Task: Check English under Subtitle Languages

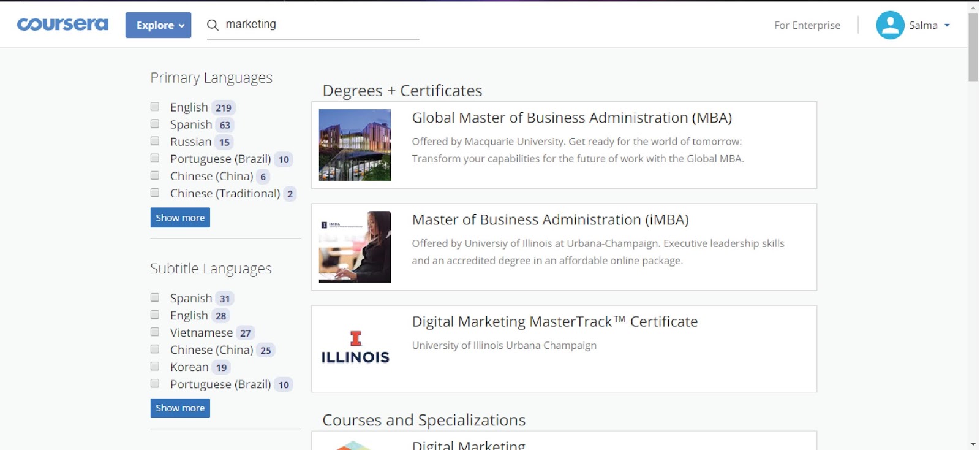Action: 155,315
